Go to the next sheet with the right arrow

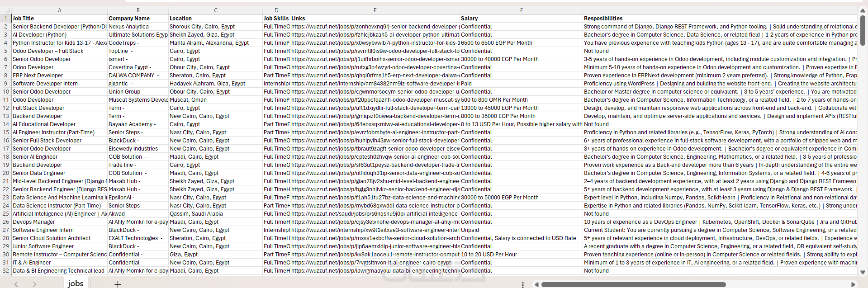click(x=34, y=284)
